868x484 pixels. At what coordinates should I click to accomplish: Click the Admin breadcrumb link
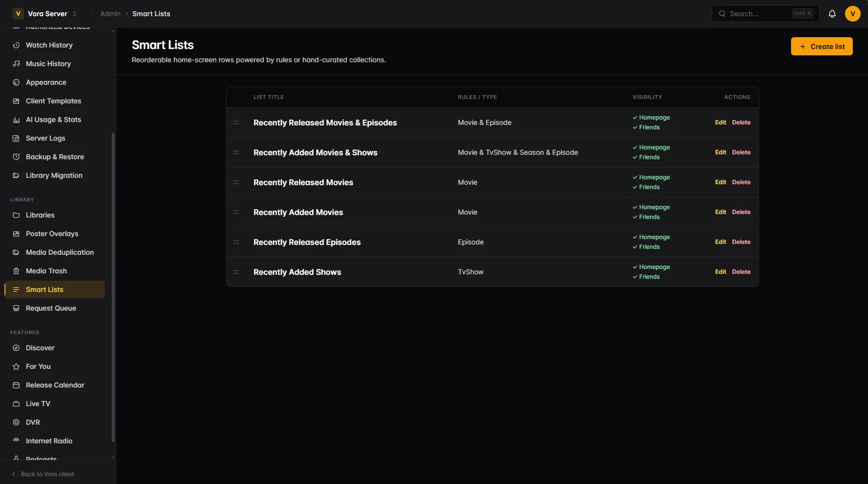110,14
